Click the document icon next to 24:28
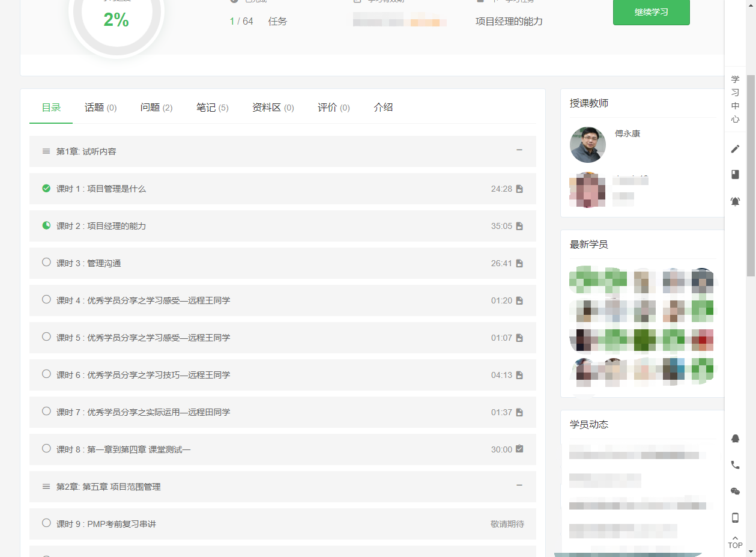Viewport: 756px width, 557px height. pyautogui.click(x=519, y=189)
